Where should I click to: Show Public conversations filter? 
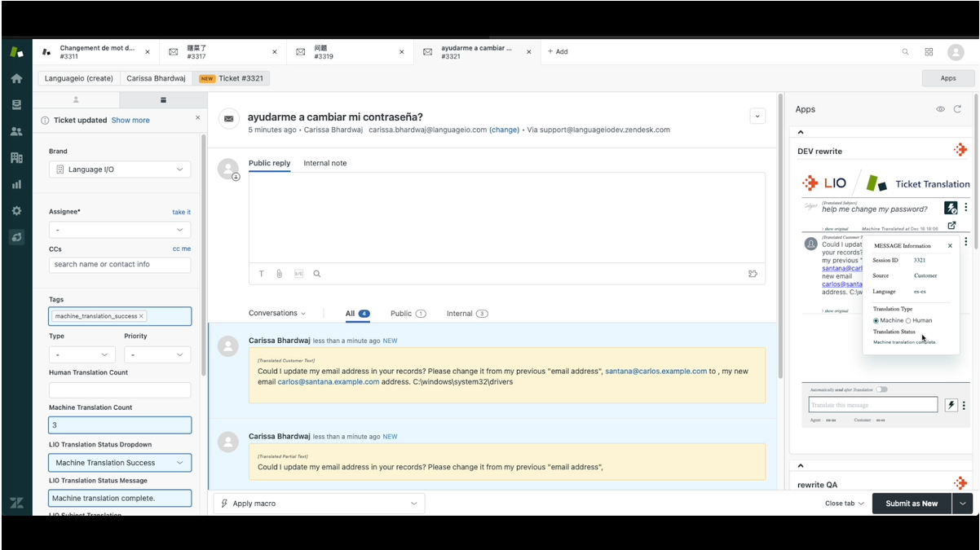click(x=408, y=313)
